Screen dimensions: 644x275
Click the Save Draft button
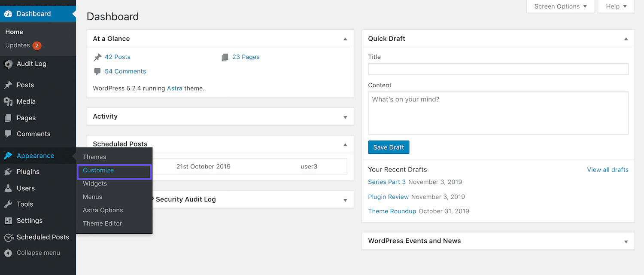(x=389, y=147)
